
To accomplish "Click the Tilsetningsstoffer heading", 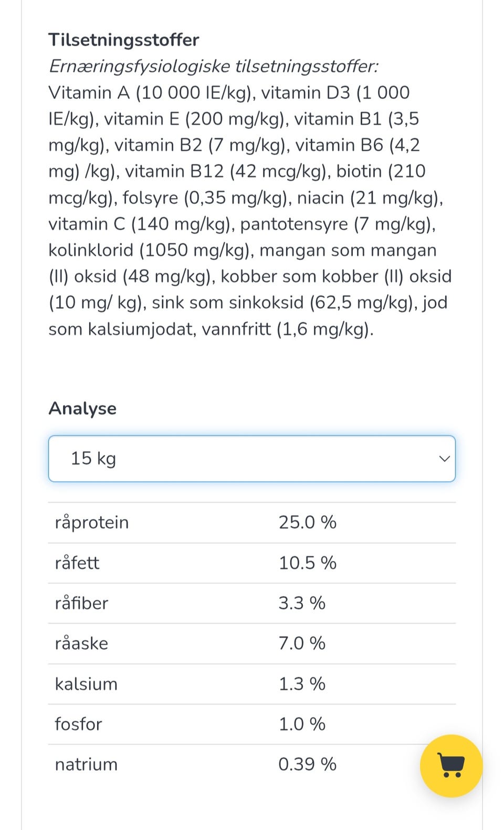I will pos(124,40).
